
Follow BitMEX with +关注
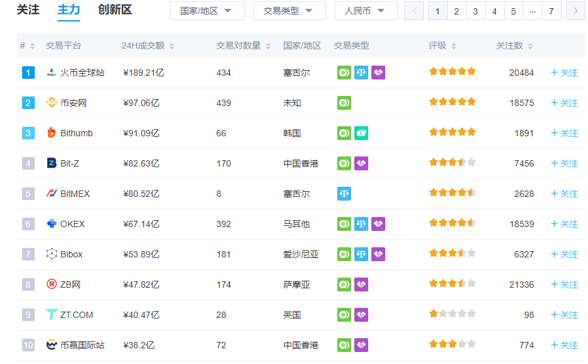(x=565, y=194)
